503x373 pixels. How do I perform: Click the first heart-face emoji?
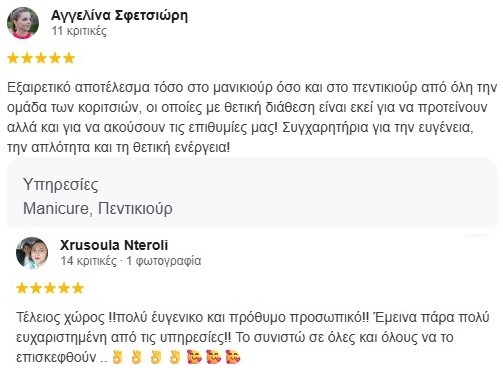(194, 357)
